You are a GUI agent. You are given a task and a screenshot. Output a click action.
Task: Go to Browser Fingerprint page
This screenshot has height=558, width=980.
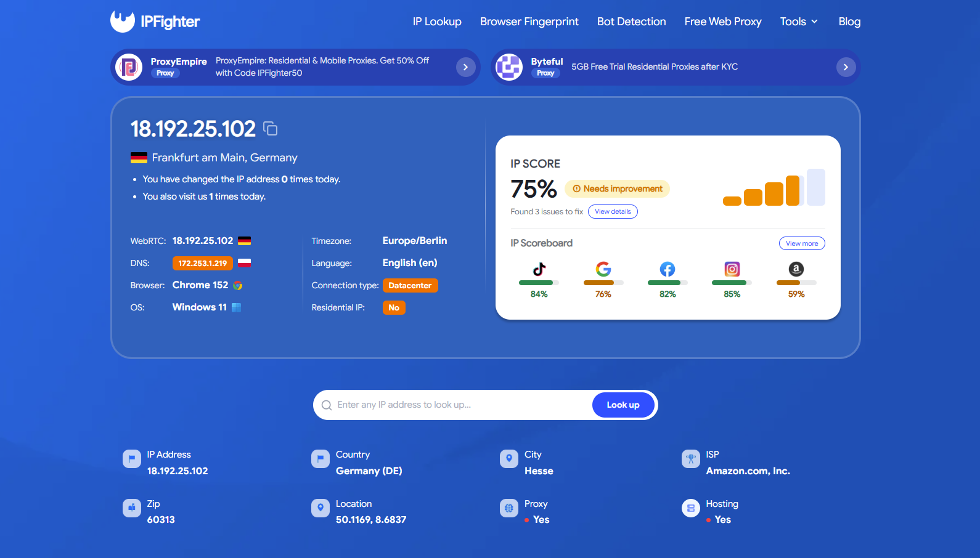pos(529,22)
